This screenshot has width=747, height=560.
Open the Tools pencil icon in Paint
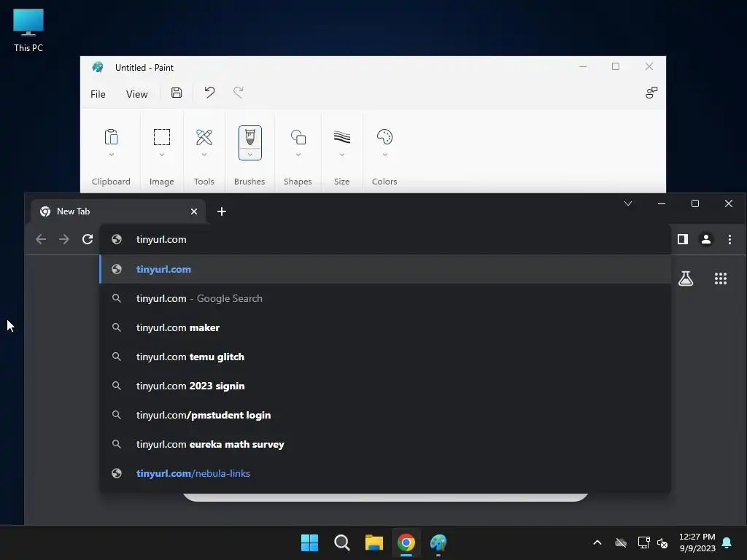(x=204, y=137)
